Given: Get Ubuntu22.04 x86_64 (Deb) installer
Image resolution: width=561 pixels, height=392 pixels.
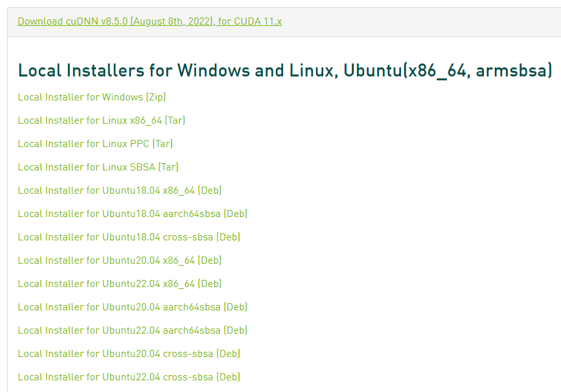Looking at the screenshot, I should pos(119,284).
